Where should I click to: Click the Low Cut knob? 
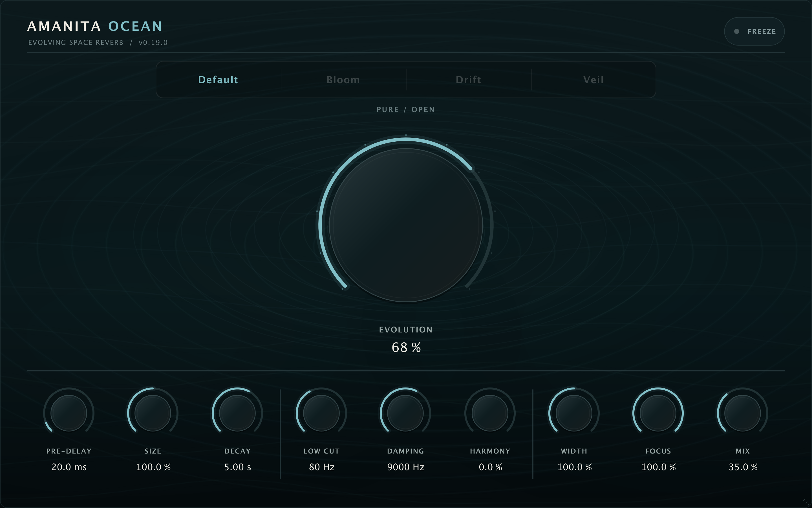point(321,413)
